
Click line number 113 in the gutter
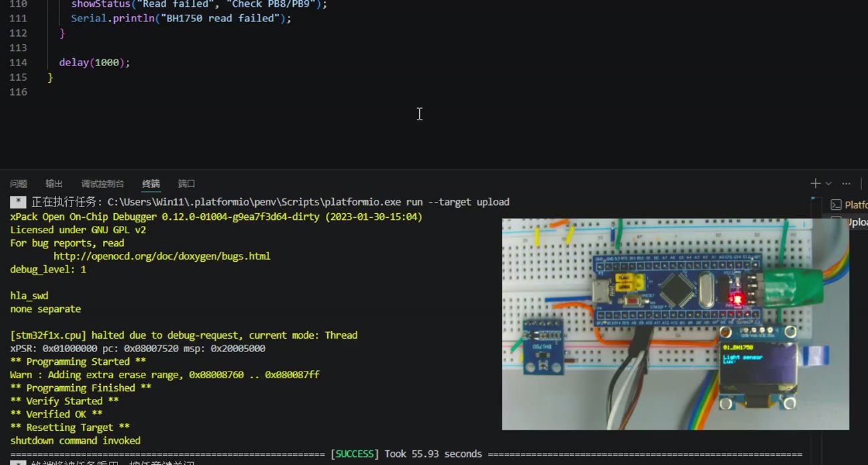(18, 47)
